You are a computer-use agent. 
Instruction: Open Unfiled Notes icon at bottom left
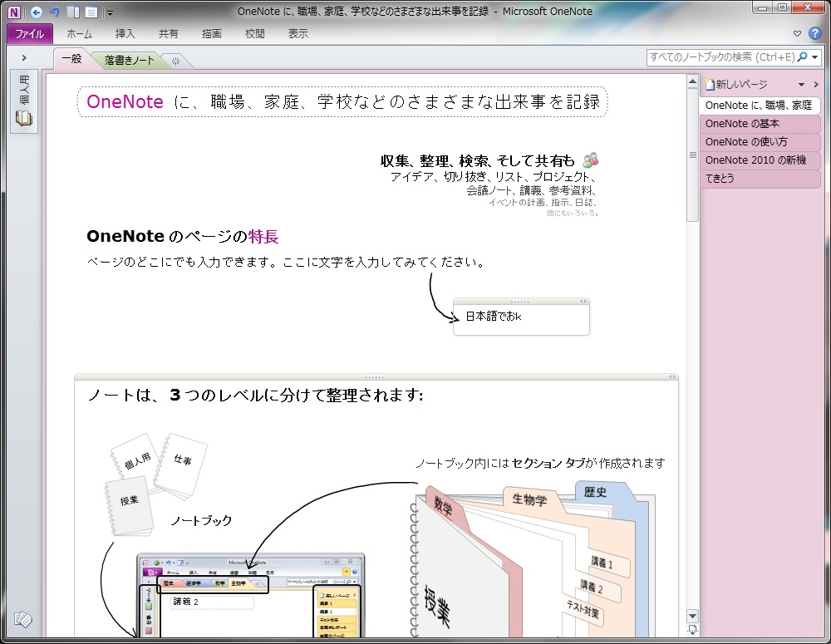22,618
